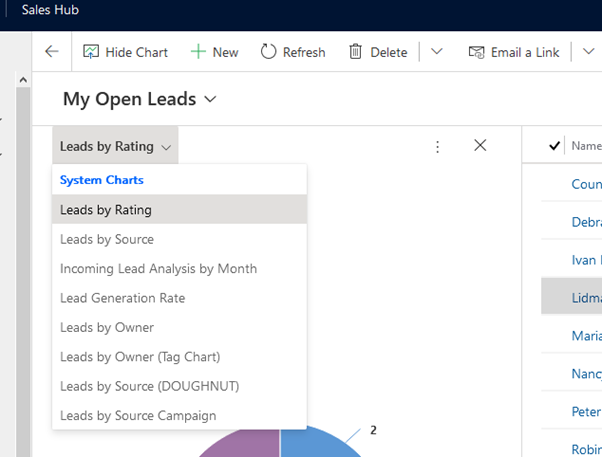This screenshot has height=457, width=602.
Task: Expand the Delete split-button dropdown arrow
Action: pos(436,52)
